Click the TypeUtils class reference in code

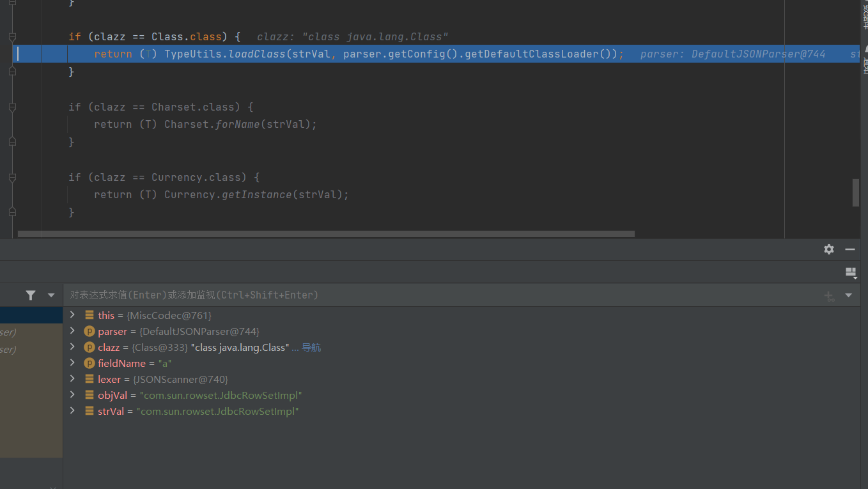(193, 54)
